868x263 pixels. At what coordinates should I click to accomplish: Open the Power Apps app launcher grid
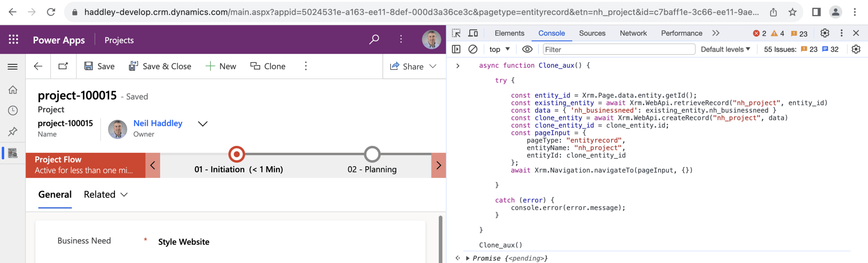13,39
